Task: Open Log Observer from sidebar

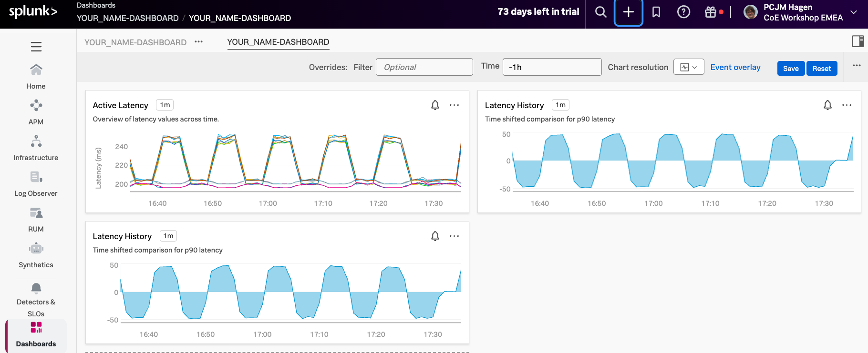Action: pos(36,184)
